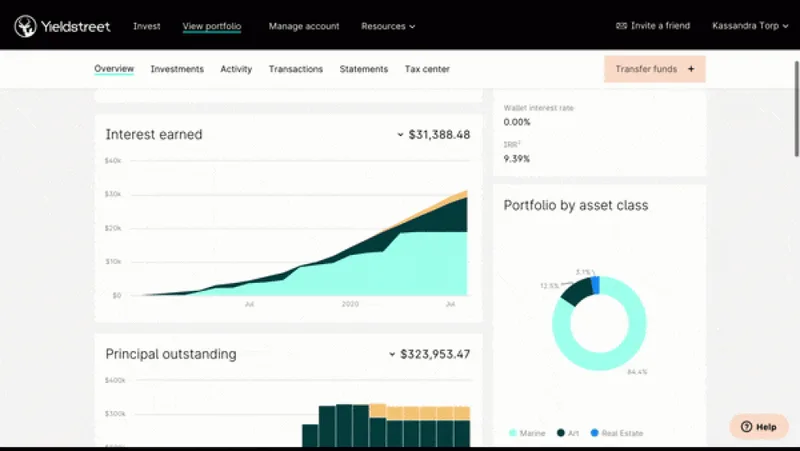Click the page vertical scrollbar thumb
Screen dimensions: 800x451
click(x=796, y=109)
